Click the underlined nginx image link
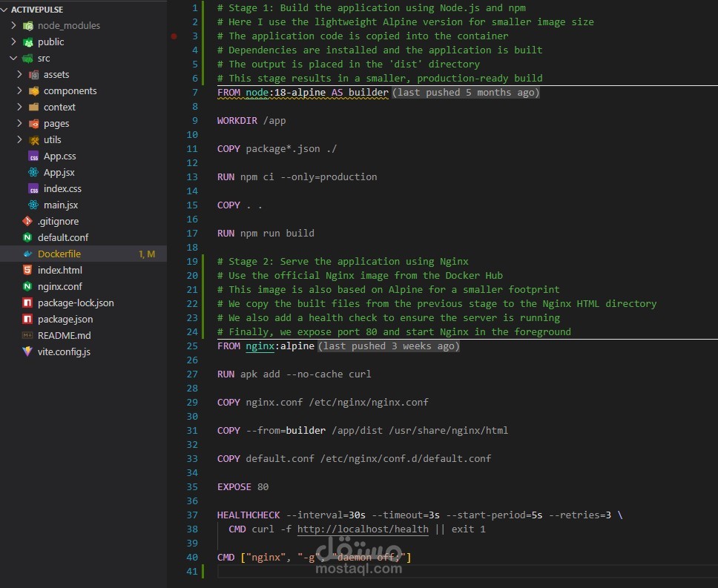 point(260,346)
